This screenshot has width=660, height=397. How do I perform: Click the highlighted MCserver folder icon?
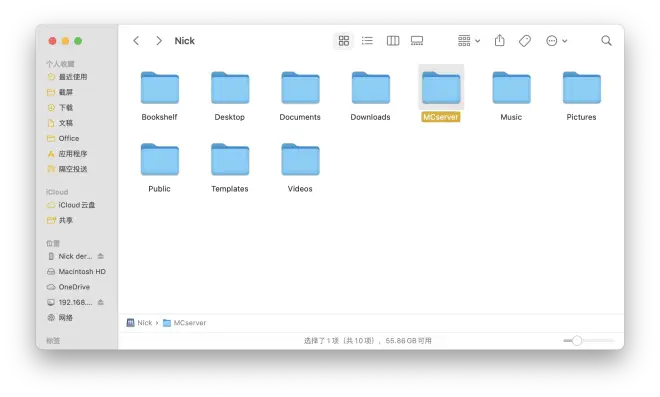point(441,88)
